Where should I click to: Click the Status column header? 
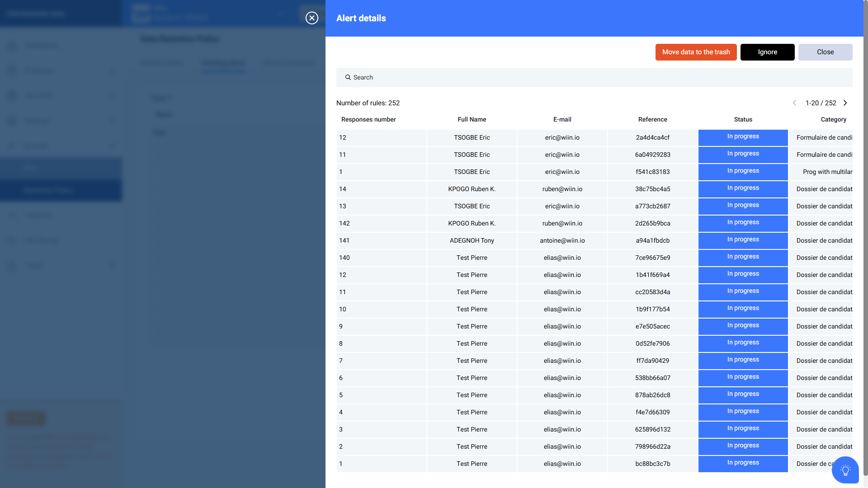(x=743, y=119)
